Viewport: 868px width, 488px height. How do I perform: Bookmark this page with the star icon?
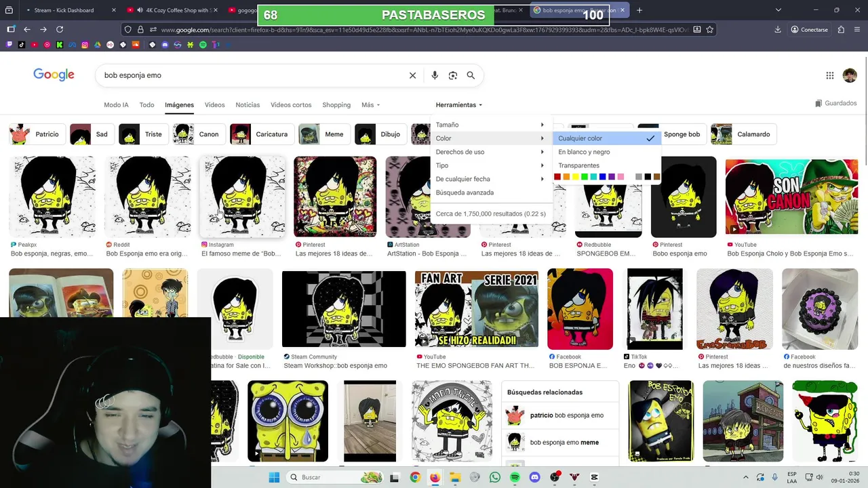point(710,29)
